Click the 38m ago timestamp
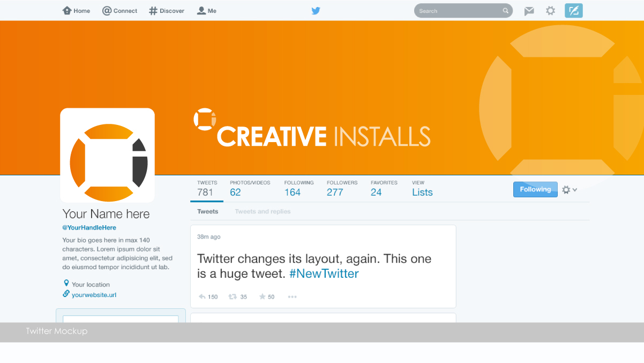 208,236
